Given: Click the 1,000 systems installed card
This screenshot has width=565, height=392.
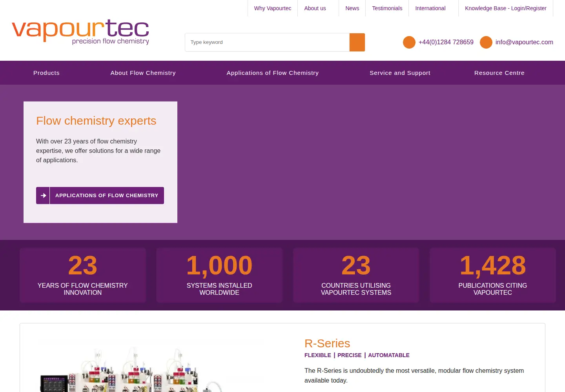Looking at the screenshot, I should (x=219, y=275).
